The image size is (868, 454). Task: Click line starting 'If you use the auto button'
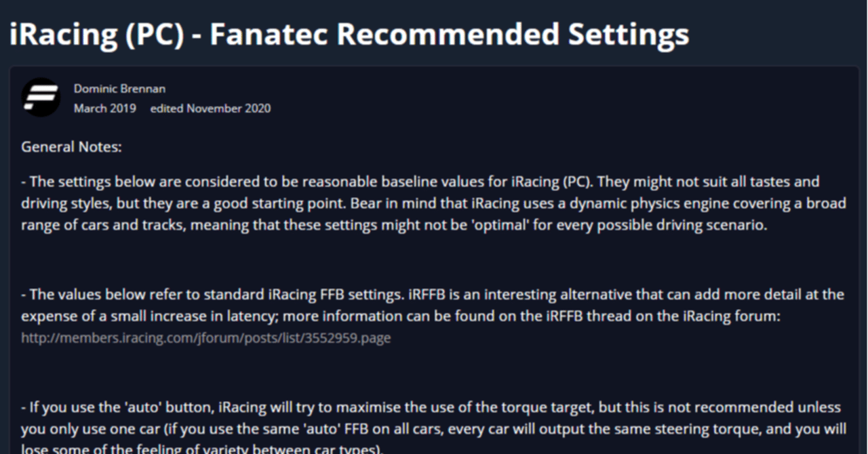pos(431,407)
